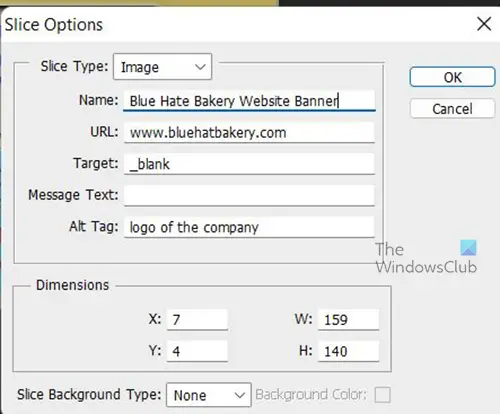The width and height of the screenshot is (500, 414).
Task: Click the empty Message Text field
Action: pyautogui.click(x=249, y=196)
